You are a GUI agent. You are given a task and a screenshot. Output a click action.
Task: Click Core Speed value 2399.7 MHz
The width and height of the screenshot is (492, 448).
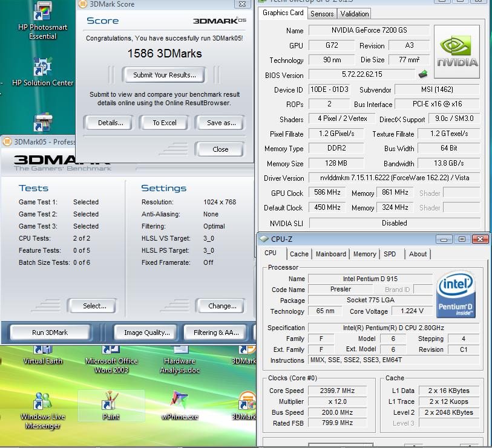point(337,391)
